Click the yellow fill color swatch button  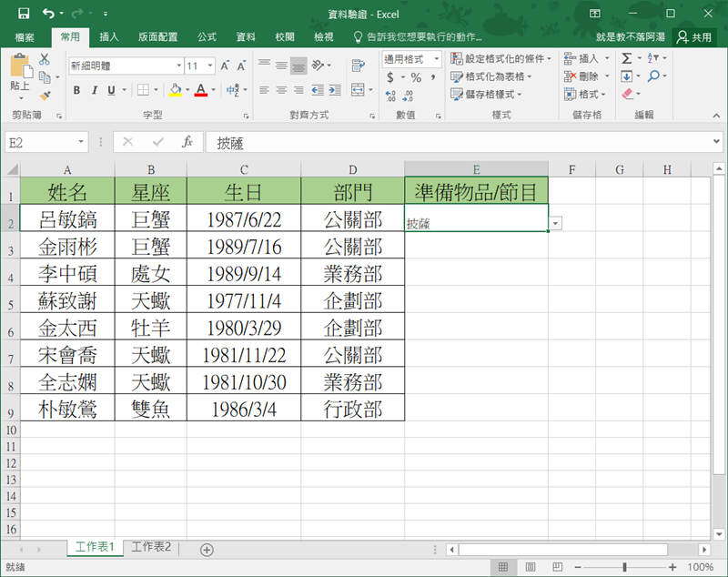177,90
